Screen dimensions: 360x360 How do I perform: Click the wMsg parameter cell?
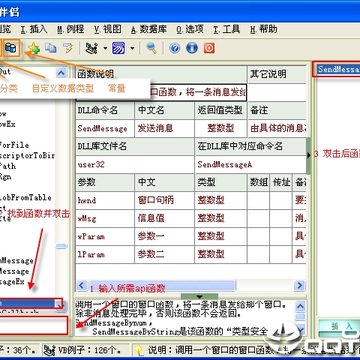pyautogui.click(x=105, y=219)
